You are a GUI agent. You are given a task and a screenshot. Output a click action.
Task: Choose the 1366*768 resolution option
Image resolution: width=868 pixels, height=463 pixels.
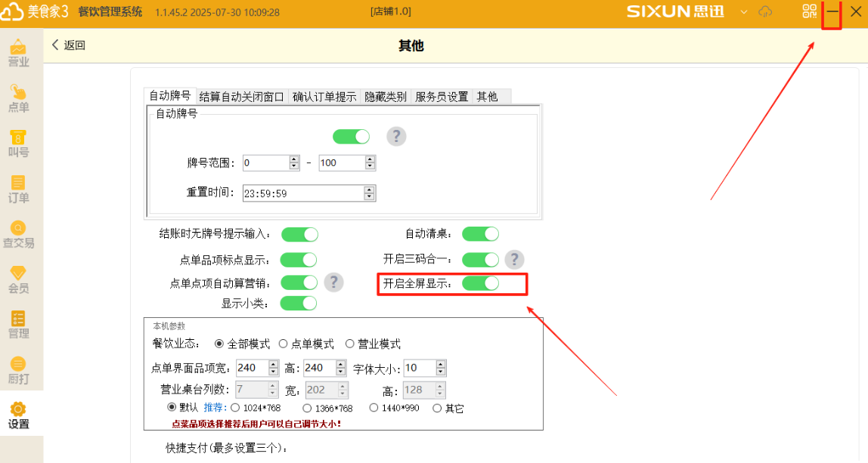click(306, 406)
